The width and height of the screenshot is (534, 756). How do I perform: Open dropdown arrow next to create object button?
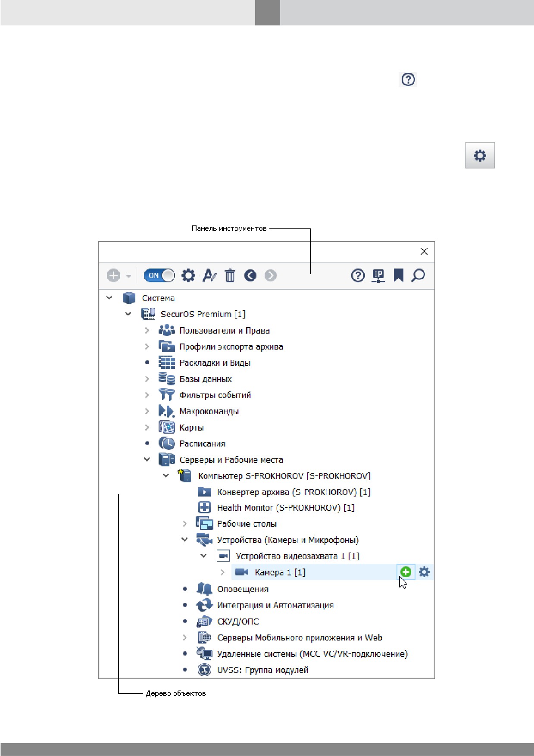point(128,276)
